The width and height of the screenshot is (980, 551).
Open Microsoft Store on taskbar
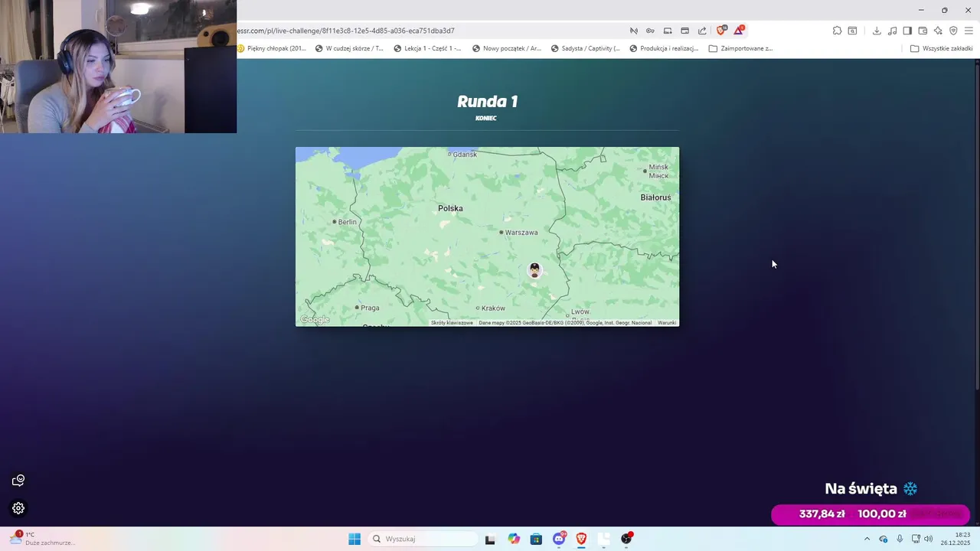536,539
